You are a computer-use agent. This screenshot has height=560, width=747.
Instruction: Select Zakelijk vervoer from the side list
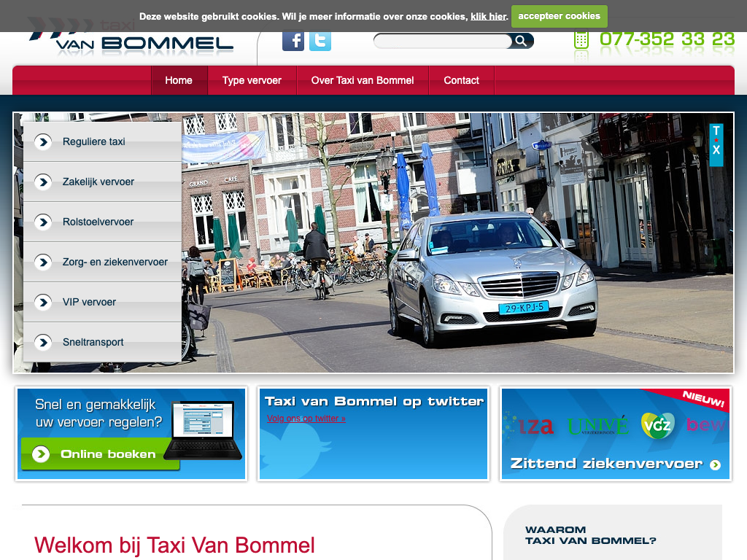point(98,182)
